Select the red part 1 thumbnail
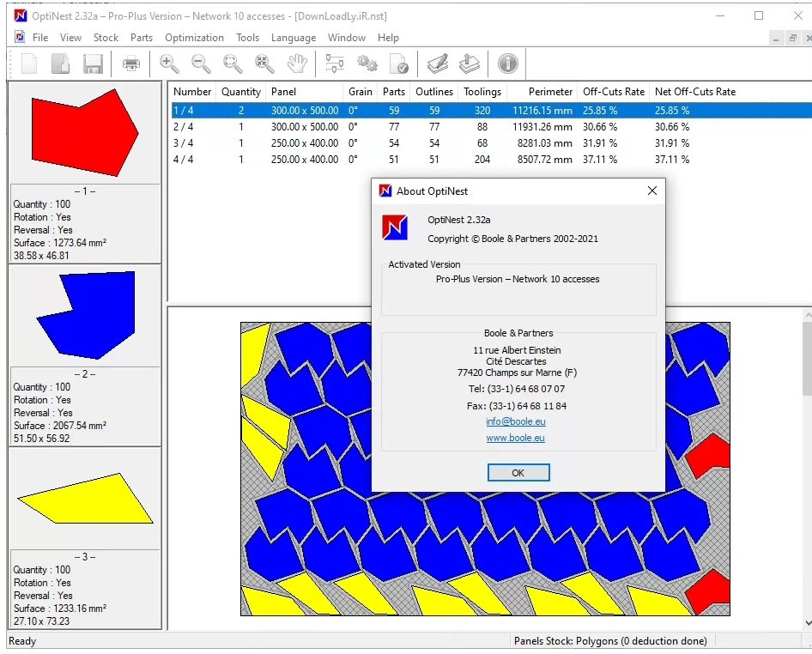Screen dimensions: 812x654 pyautogui.click(x=85, y=132)
